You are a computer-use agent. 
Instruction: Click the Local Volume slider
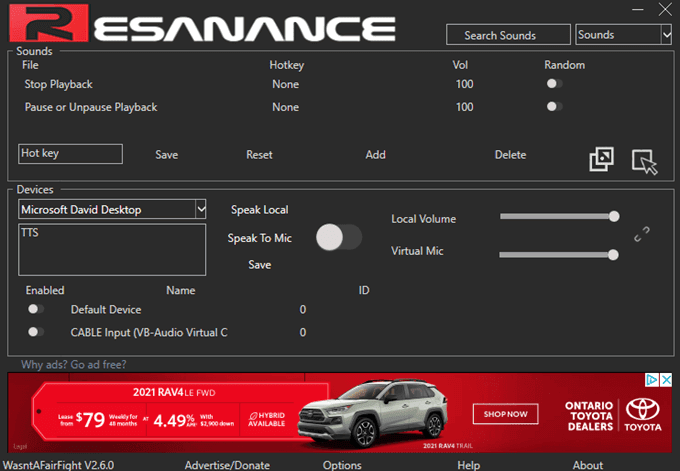pyautogui.click(x=559, y=216)
